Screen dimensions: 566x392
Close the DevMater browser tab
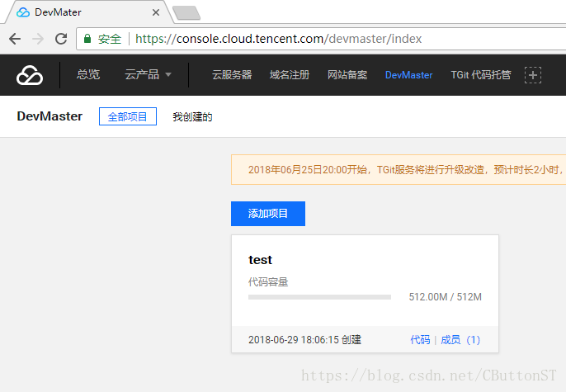pos(156,12)
